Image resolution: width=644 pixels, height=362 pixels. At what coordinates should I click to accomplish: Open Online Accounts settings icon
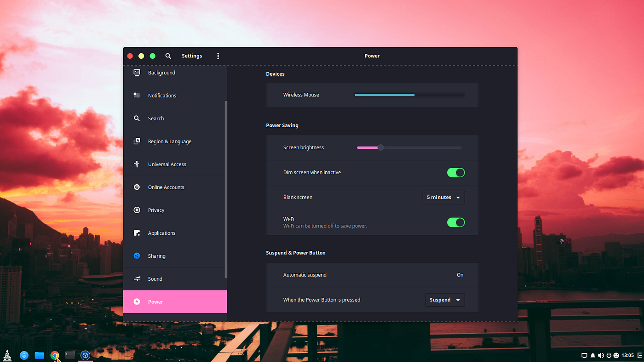pyautogui.click(x=137, y=187)
